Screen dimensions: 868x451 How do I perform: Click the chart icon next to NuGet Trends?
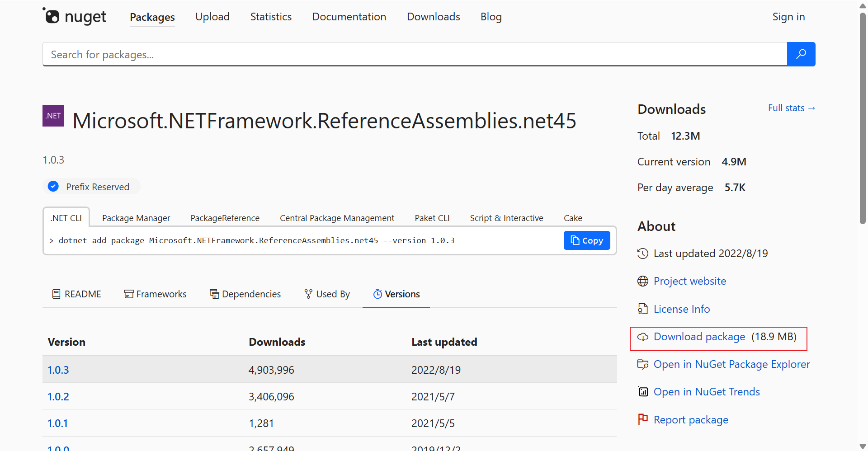643,392
